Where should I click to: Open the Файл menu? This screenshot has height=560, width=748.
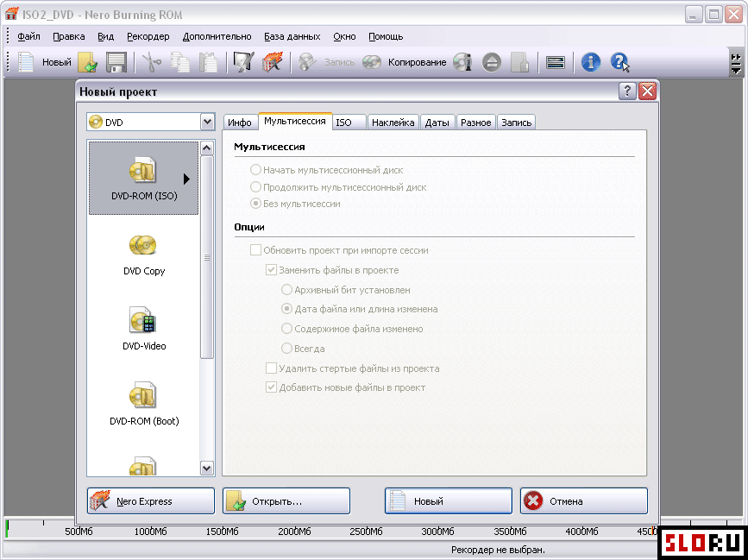(28, 36)
